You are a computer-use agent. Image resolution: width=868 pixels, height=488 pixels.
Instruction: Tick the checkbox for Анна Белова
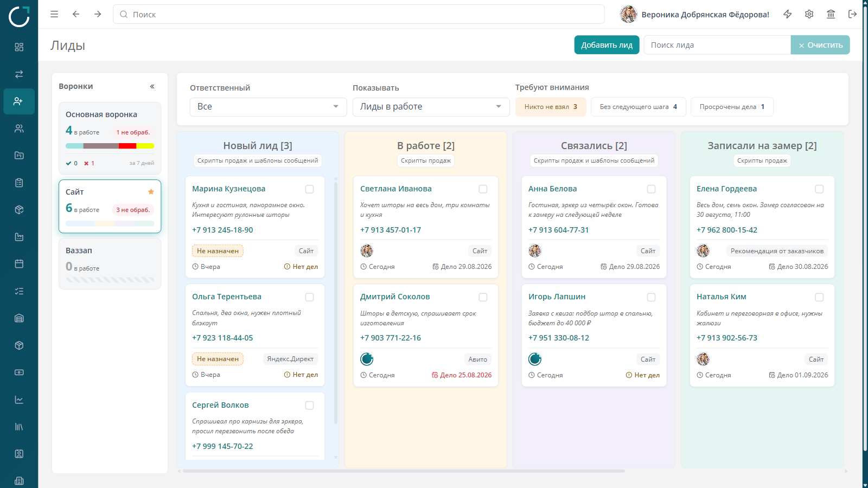651,189
